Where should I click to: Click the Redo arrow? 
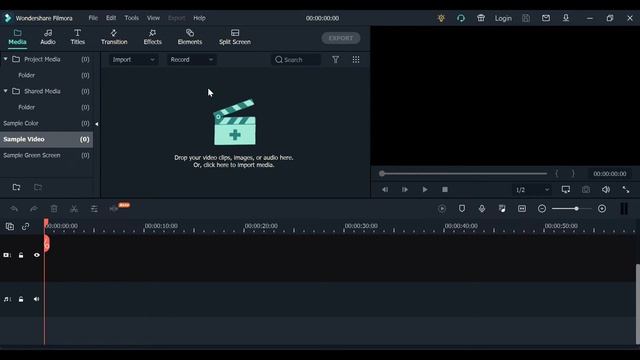(x=34, y=209)
